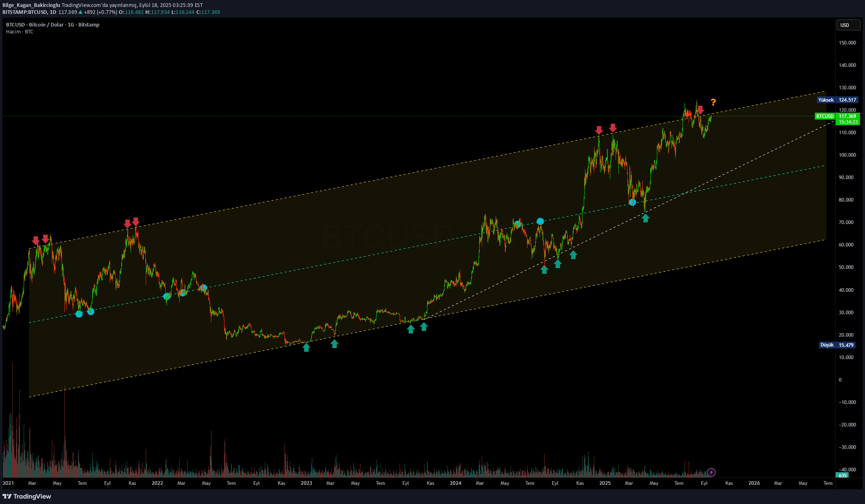The image size is (865, 504).
Task: Click the 100.000 level on price axis
Action: point(847,155)
